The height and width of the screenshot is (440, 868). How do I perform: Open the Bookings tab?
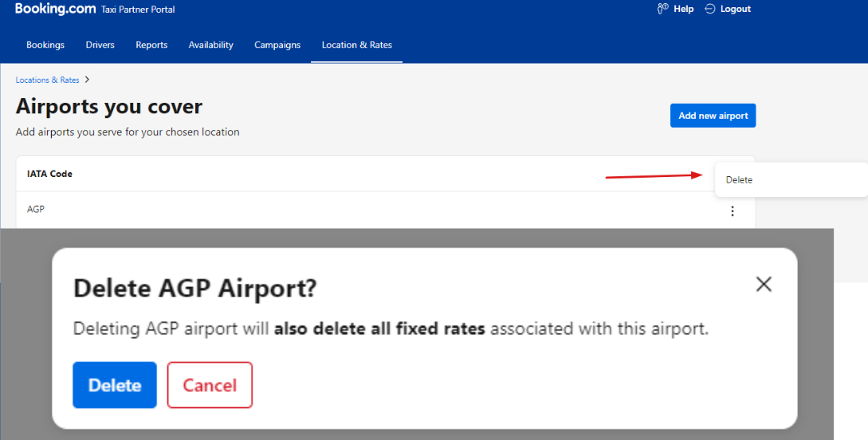pyautogui.click(x=45, y=45)
